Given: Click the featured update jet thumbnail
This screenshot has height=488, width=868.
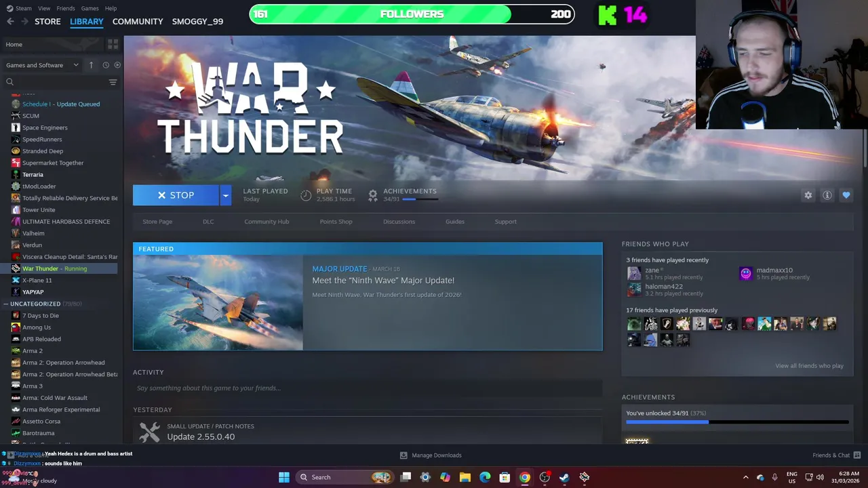Looking at the screenshot, I should click(x=218, y=302).
